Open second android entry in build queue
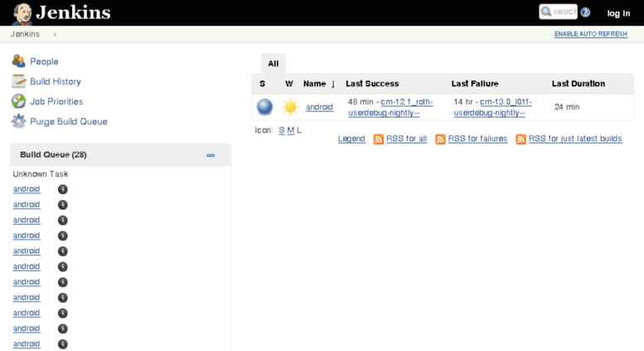Screen dimensions: 644x351 click(x=27, y=205)
